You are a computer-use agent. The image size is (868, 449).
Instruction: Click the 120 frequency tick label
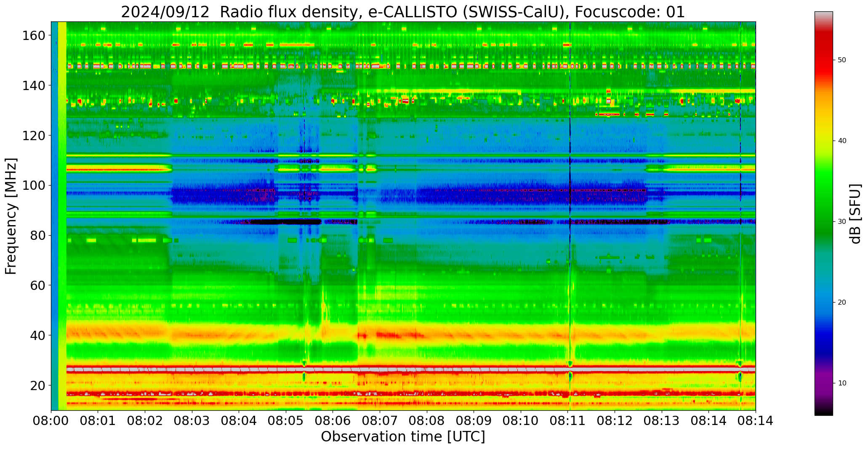pyautogui.click(x=33, y=135)
